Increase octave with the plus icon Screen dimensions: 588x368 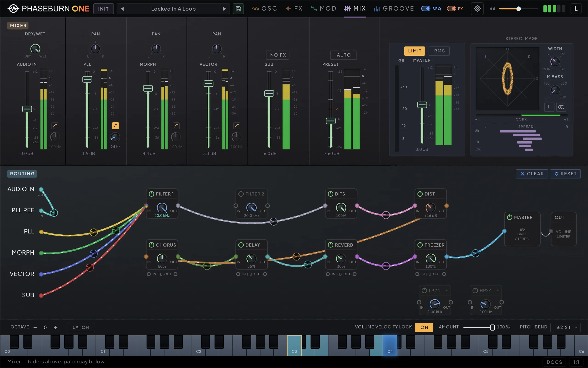[x=56, y=327]
